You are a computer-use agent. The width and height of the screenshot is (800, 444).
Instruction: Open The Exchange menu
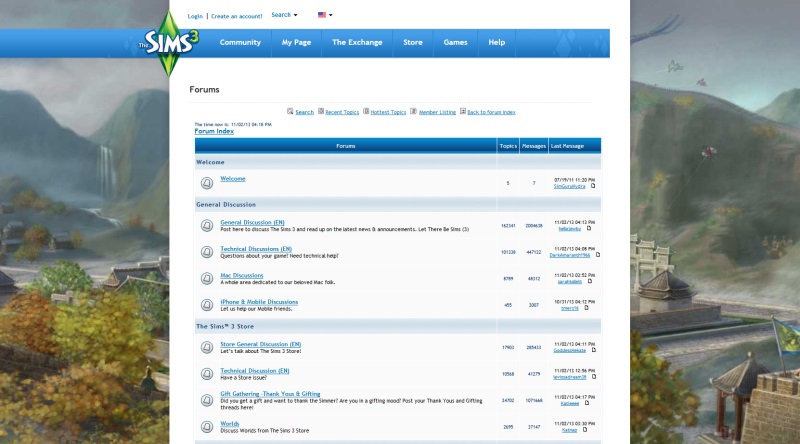357,42
